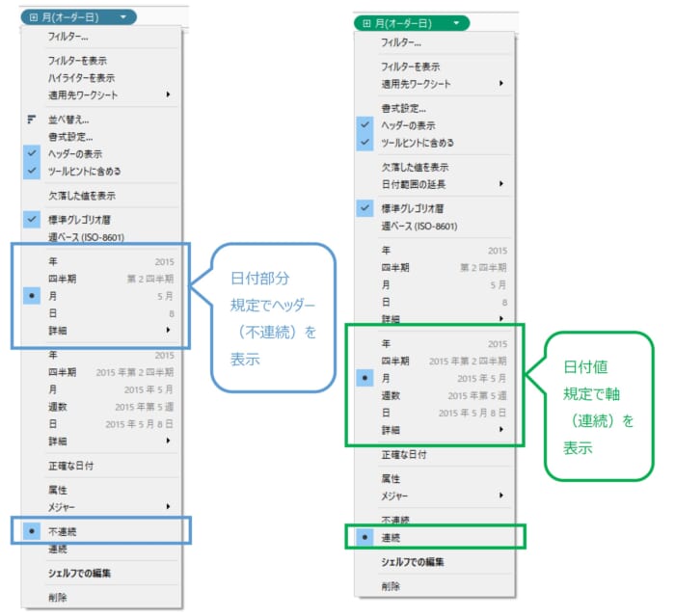Select 四半期 第2四半期 in right menu

click(x=434, y=267)
